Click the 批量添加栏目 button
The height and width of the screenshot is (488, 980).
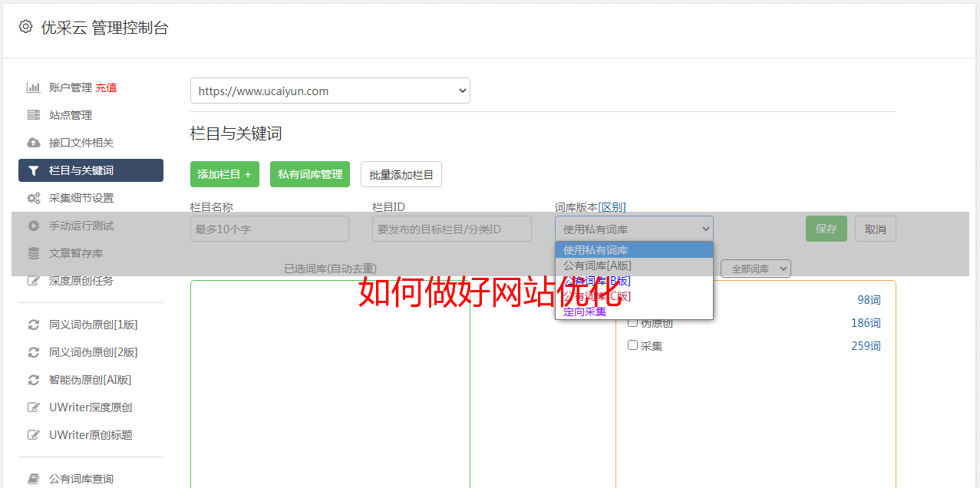[401, 174]
